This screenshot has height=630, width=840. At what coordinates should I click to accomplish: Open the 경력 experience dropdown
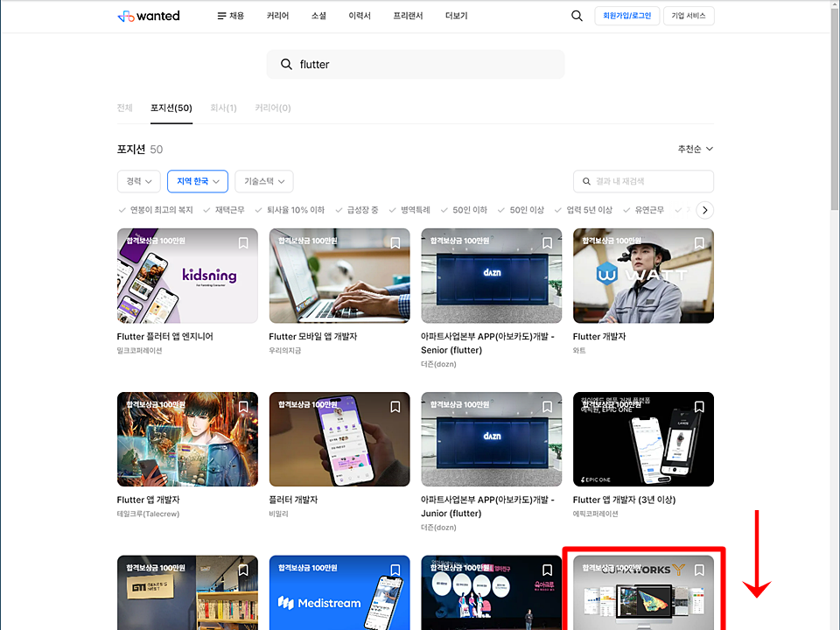[139, 182]
